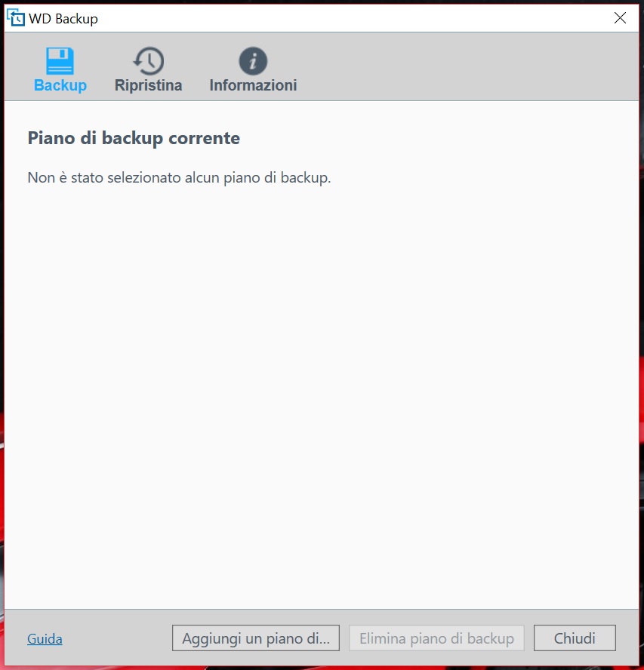644x670 pixels.
Task: Click the word 'corrente' in the heading
Action: point(204,138)
